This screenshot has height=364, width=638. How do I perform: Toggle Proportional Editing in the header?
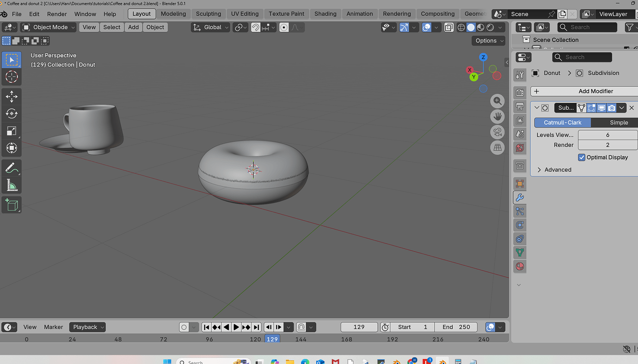(x=284, y=27)
